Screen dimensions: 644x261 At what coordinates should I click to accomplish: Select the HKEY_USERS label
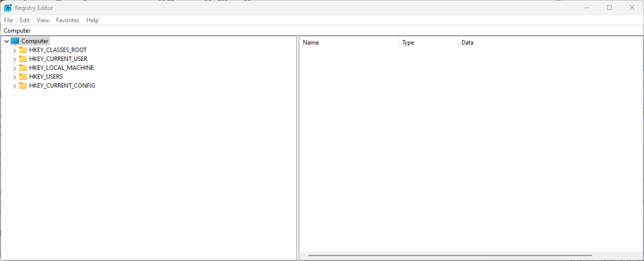point(46,77)
